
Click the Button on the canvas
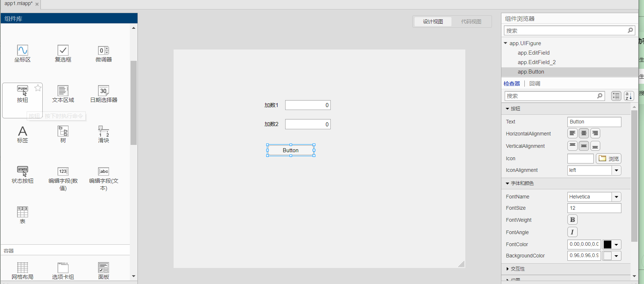tap(291, 150)
